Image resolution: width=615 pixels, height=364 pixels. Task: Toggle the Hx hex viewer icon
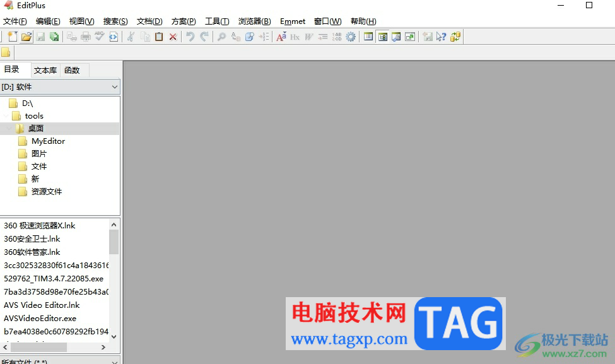click(x=295, y=37)
